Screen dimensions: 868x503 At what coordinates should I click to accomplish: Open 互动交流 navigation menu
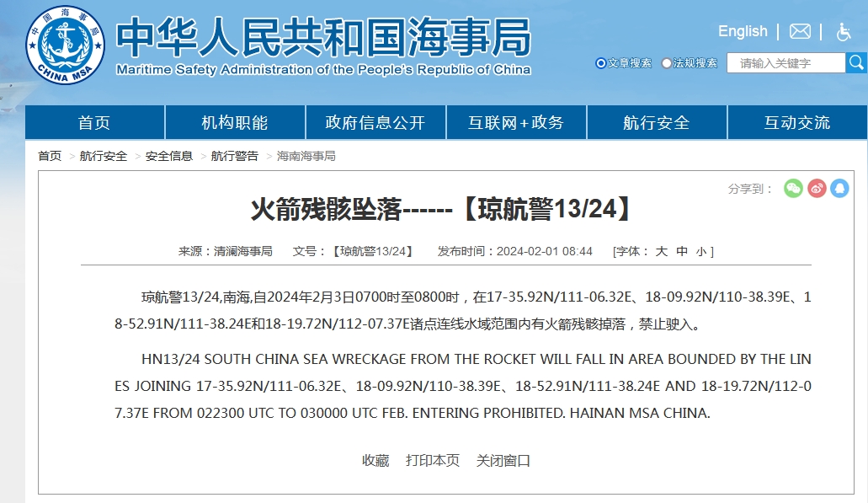(797, 122)
